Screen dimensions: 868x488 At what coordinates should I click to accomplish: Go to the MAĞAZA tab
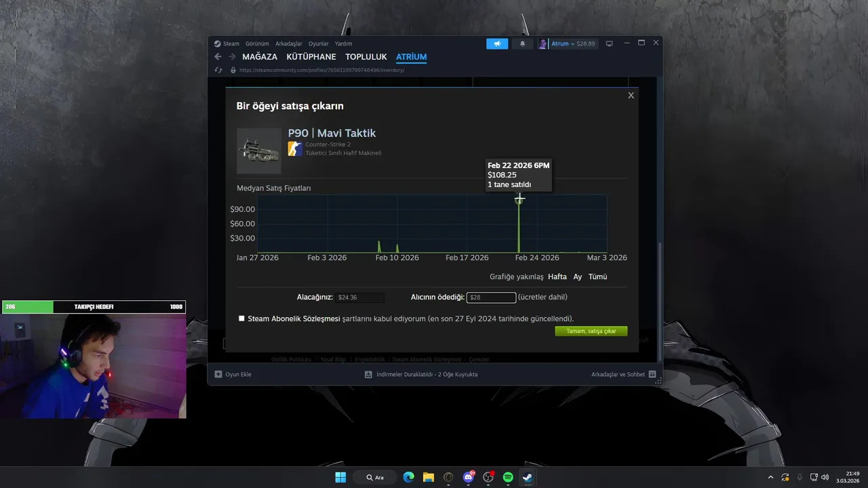pos(260,57)
